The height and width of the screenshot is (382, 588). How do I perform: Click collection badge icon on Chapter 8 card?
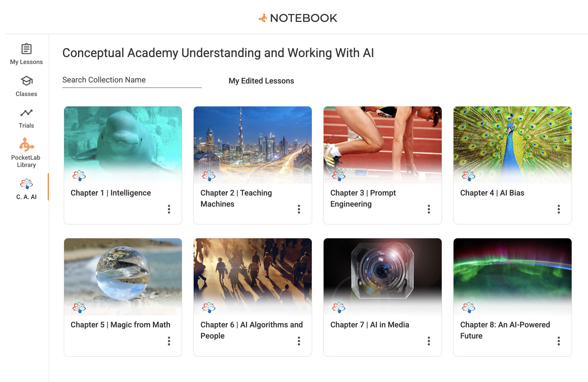[x=469, y=307]
